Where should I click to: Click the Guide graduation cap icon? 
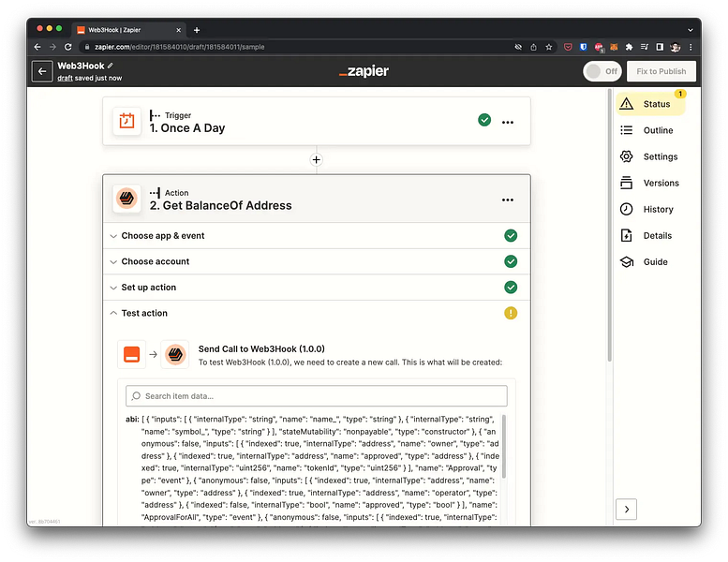click(x=627, y=261)
